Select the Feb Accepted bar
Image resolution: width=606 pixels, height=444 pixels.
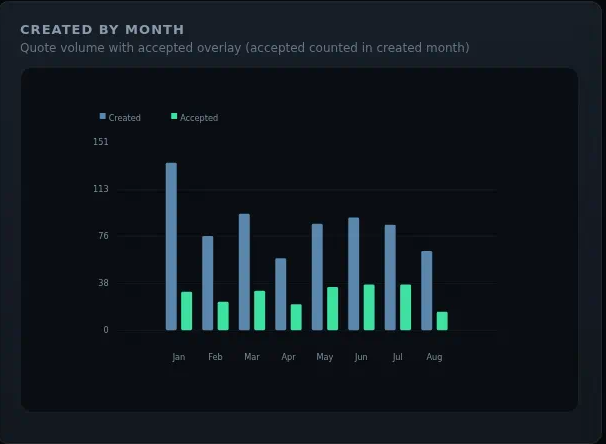coord(223,316)
